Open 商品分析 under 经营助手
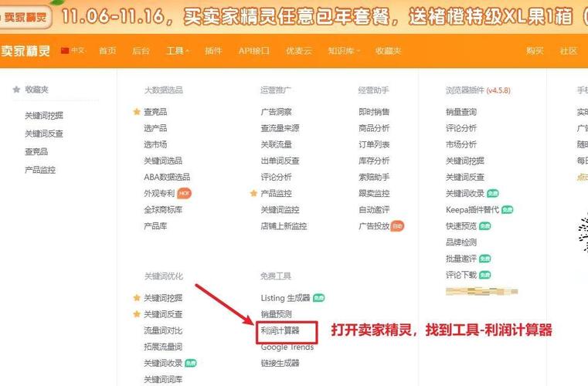Image resolution: width=588 pixels, height=386 pixels. click(374, 128)
